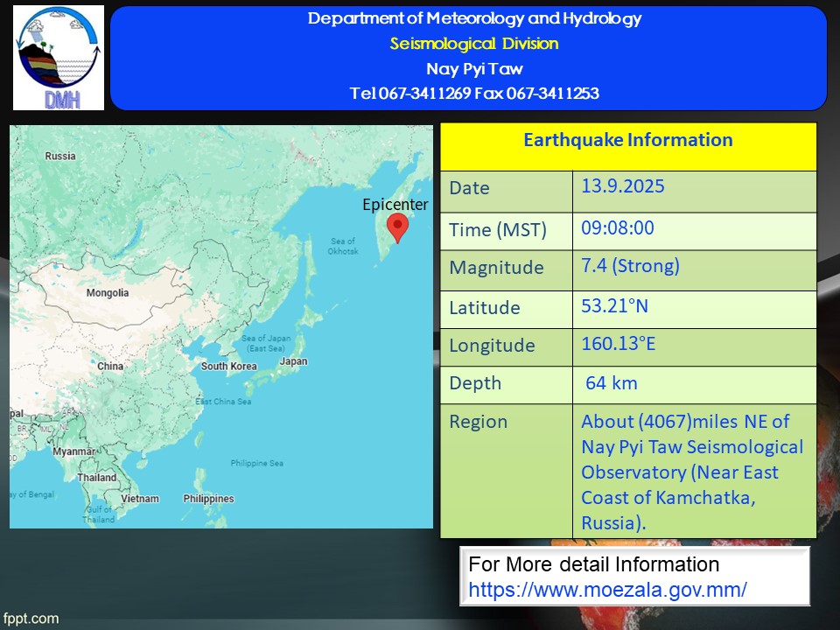840x630 pixels.
Task: Click the 'Mongolia' label on the map
Action: (107, 292)
